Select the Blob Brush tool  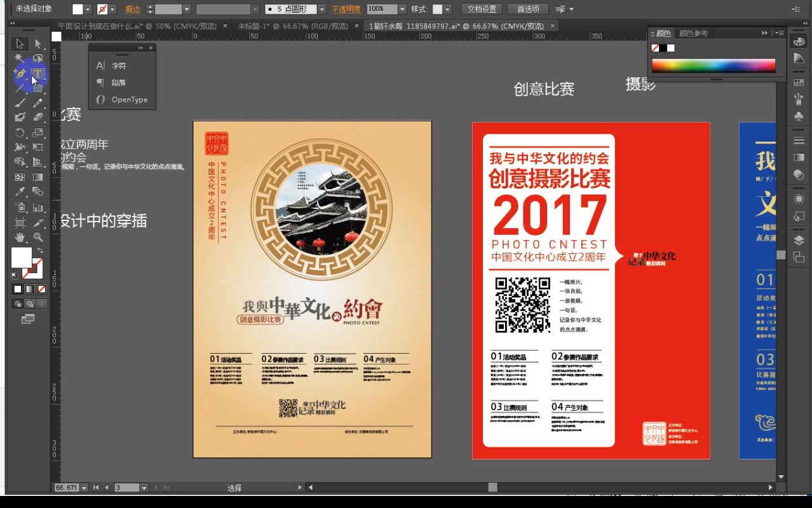click(20, 117)
